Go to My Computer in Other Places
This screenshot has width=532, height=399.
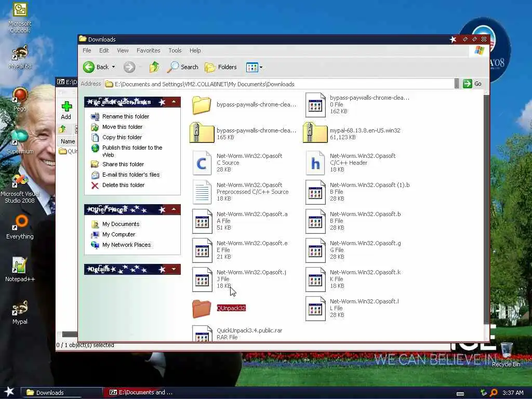pyautogui.click(x=113, y=234)
